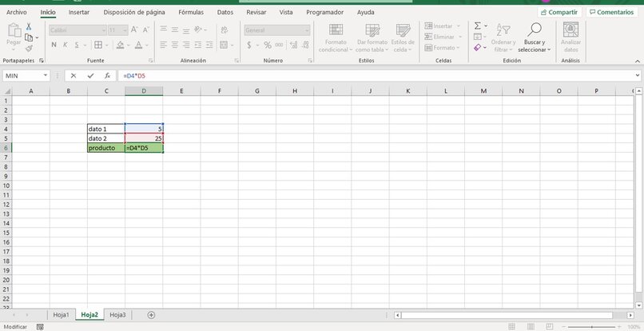The width and height of the screenshot is (644, 331).
Task: Add a new sheet with plus button
Action: [151, 315]
